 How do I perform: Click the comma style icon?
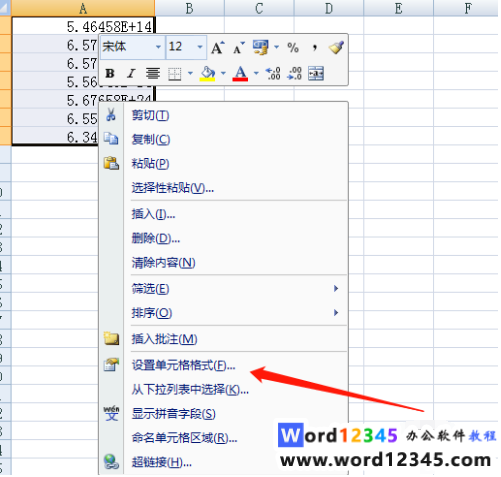(315, 48)
